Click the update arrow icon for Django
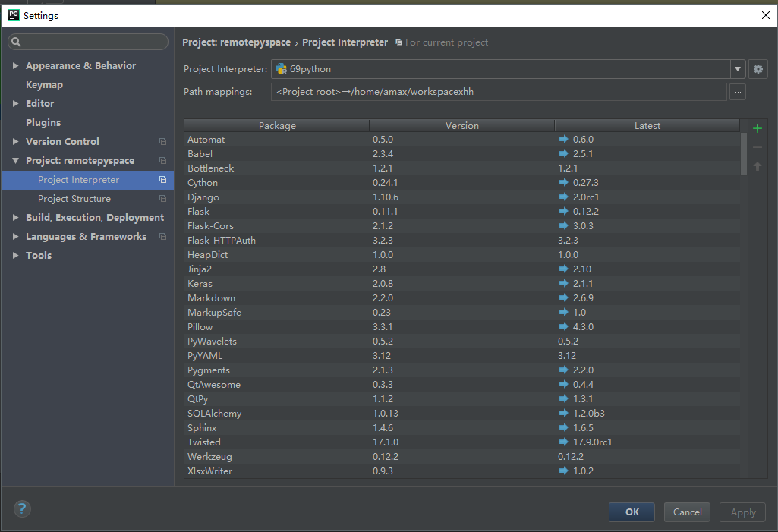Image resolution: width=778 pixels, height=532 pixels. tap(563, 197)
